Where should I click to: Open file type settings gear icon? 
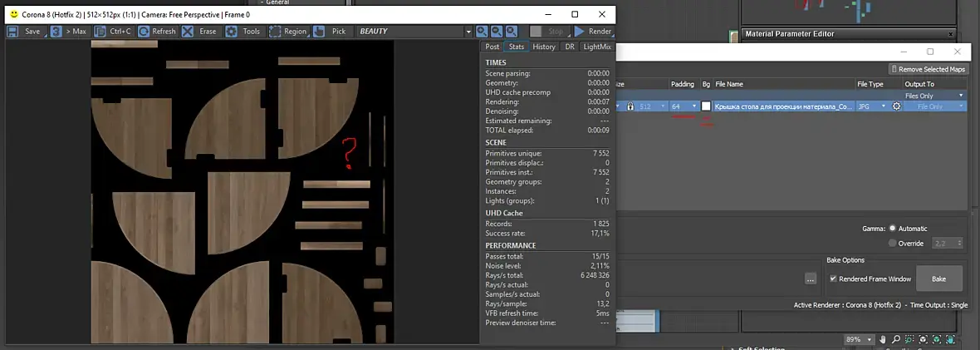896,106
